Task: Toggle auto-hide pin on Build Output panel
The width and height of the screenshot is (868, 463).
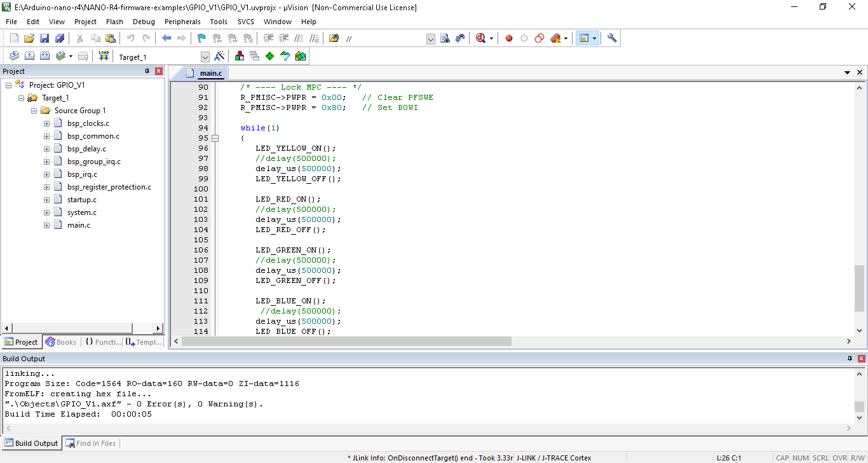Action: 850,359
